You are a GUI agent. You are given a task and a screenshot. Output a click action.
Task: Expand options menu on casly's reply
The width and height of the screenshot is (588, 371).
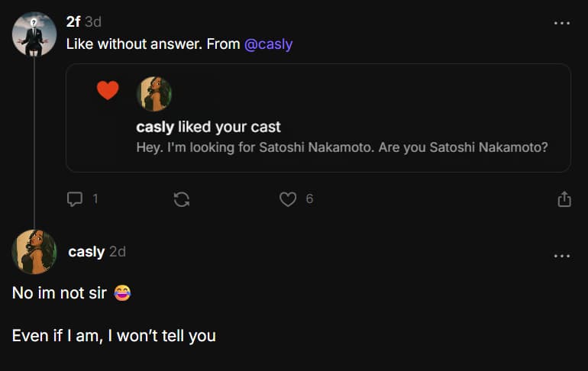point(561,256)
